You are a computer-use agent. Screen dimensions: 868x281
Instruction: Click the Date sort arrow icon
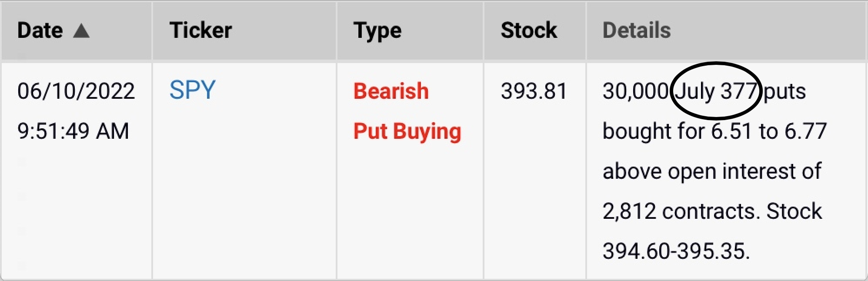click(x=81, y=30)
